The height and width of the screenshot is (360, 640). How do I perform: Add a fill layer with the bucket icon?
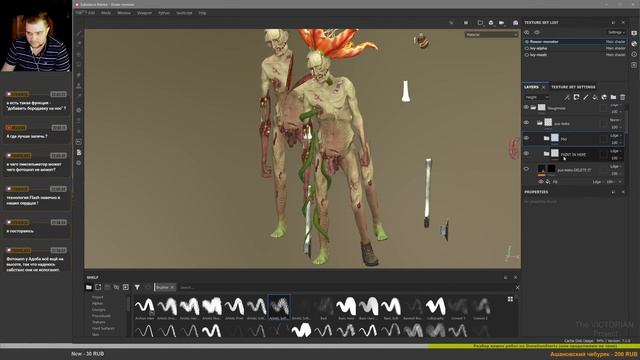[x=595, y=97]
